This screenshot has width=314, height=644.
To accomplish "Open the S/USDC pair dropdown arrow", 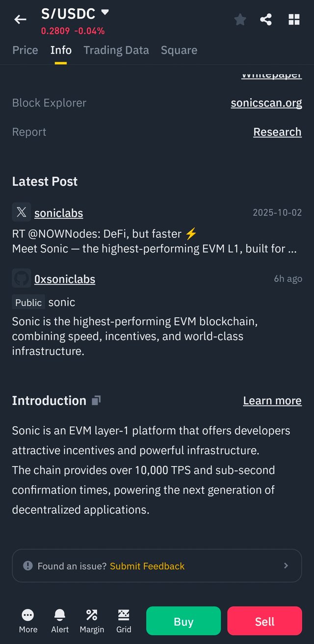I will pos(105,12).
